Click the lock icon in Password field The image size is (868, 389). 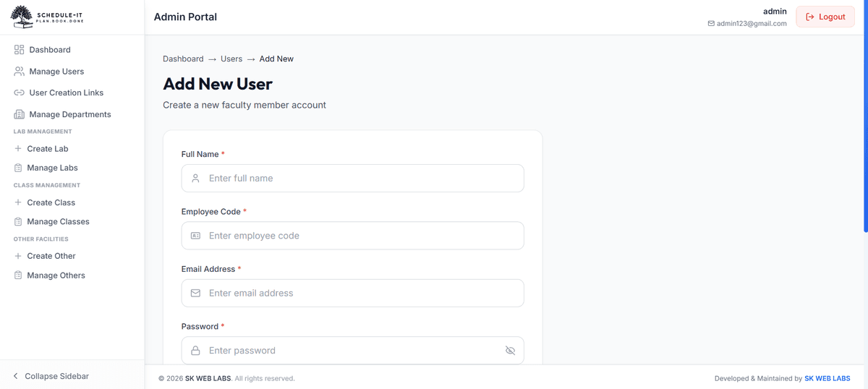pos(195,351)
